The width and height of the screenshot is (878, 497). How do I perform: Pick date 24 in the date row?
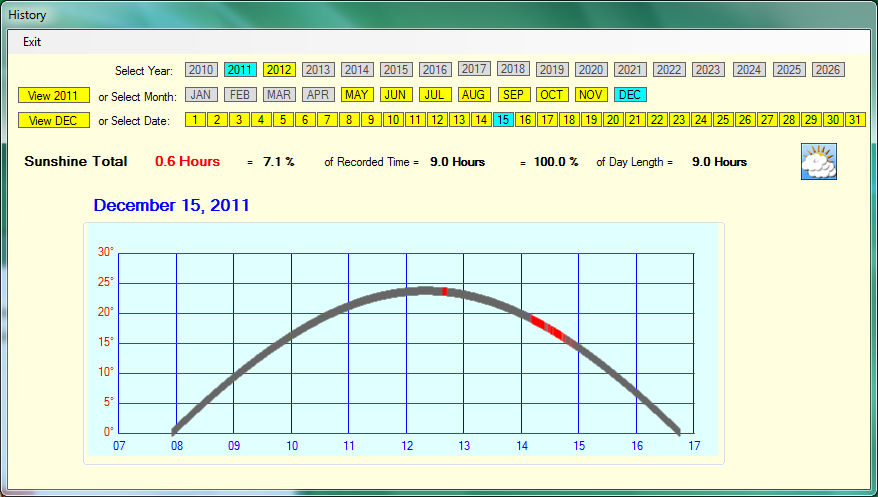pos(701,119)
